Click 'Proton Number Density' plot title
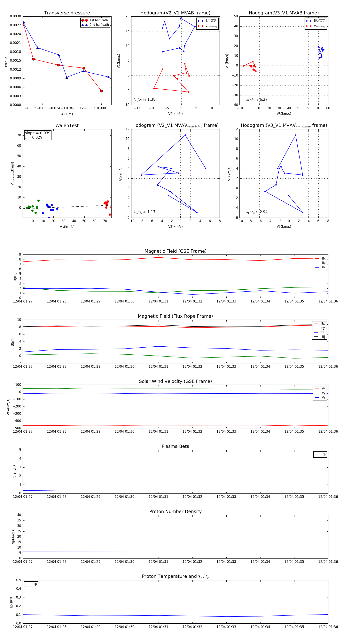 175,511
